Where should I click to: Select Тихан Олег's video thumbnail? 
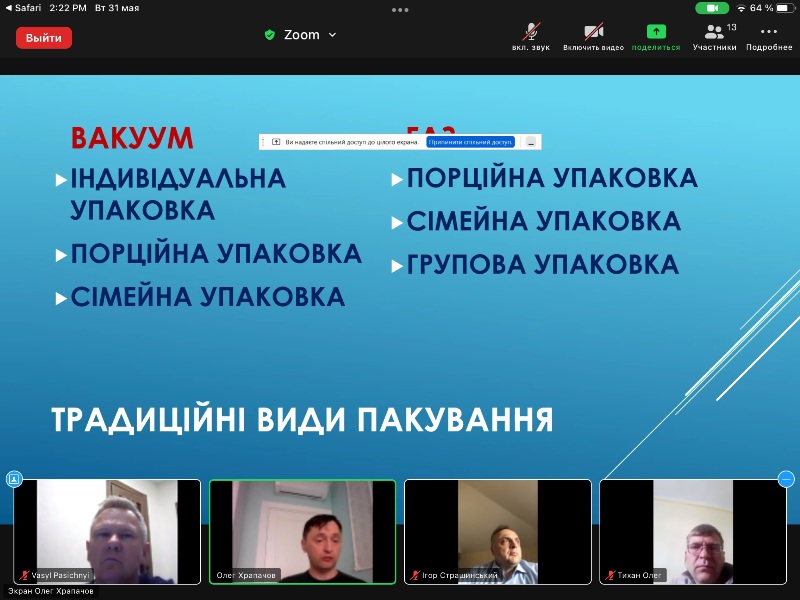click(693, 532)
